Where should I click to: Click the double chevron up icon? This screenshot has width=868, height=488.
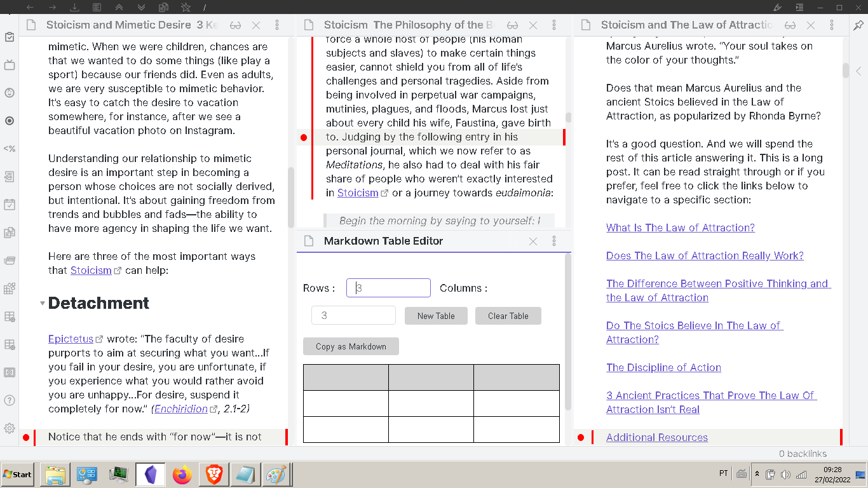[x=119, y=7]
